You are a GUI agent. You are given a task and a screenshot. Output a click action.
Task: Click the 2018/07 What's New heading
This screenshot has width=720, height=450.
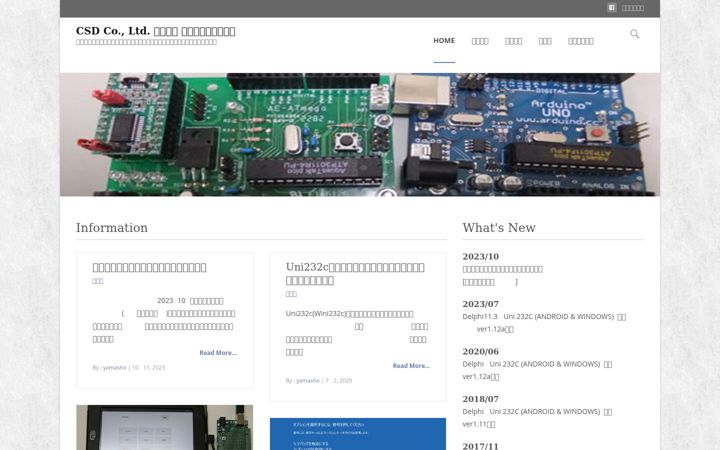coord(480,399)
